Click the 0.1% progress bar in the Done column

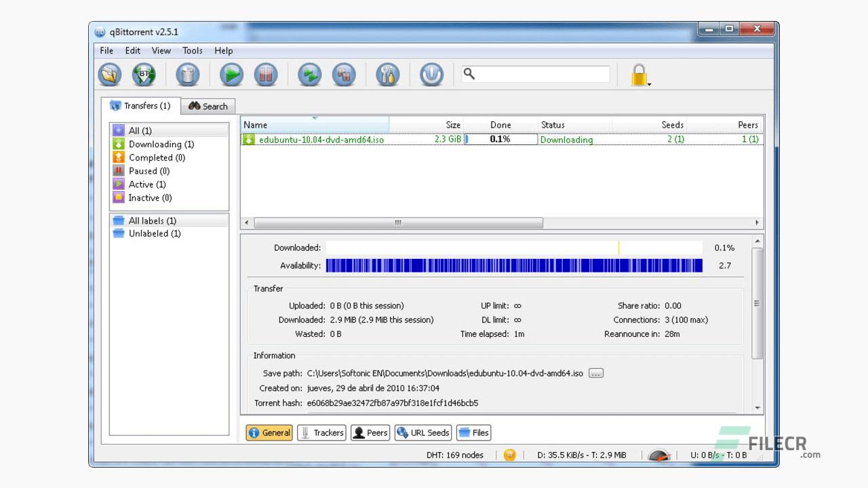pyautogui.click(x=500, y=140)
